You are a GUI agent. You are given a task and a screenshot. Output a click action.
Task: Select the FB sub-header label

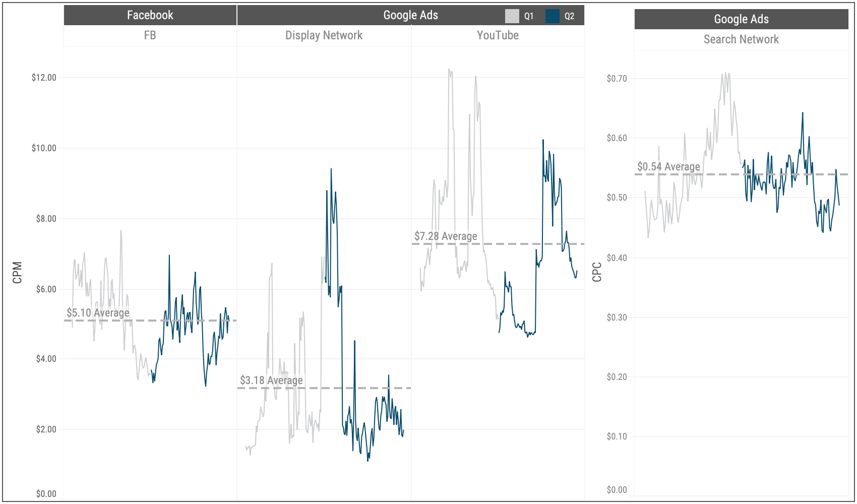click(150, 35)
